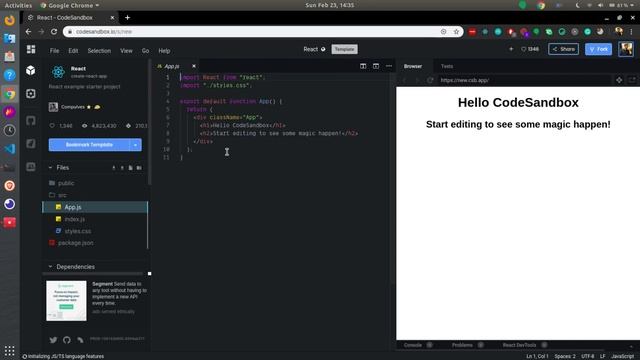Open the Deployment rocket sidebar icon
The height and width of the screenshot is (360, 640).
coord(31,143)
